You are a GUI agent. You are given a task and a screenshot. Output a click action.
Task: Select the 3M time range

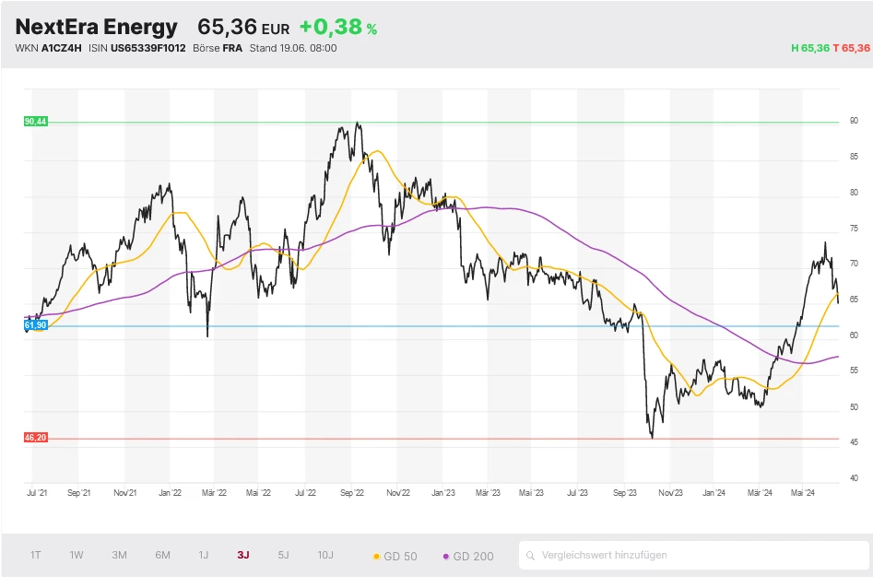[119, 555]
